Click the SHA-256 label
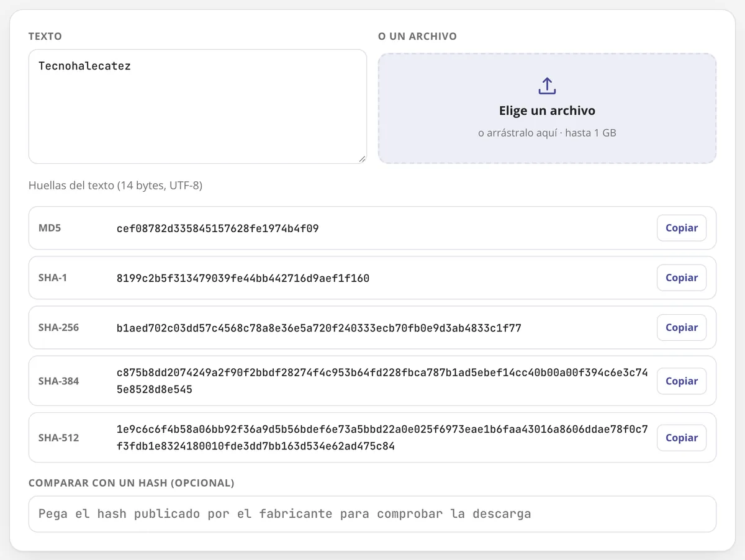 click(59, 327)
